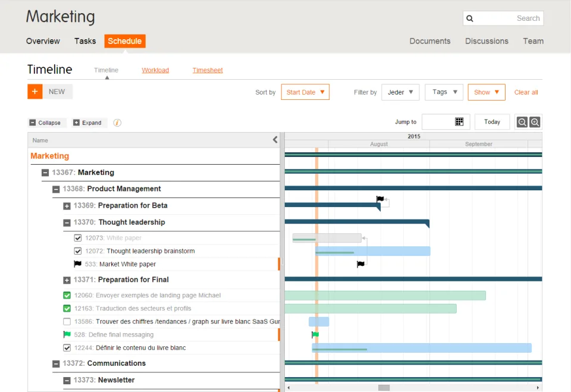Collapse the name panel with left chevron

(x=275, y=140)
